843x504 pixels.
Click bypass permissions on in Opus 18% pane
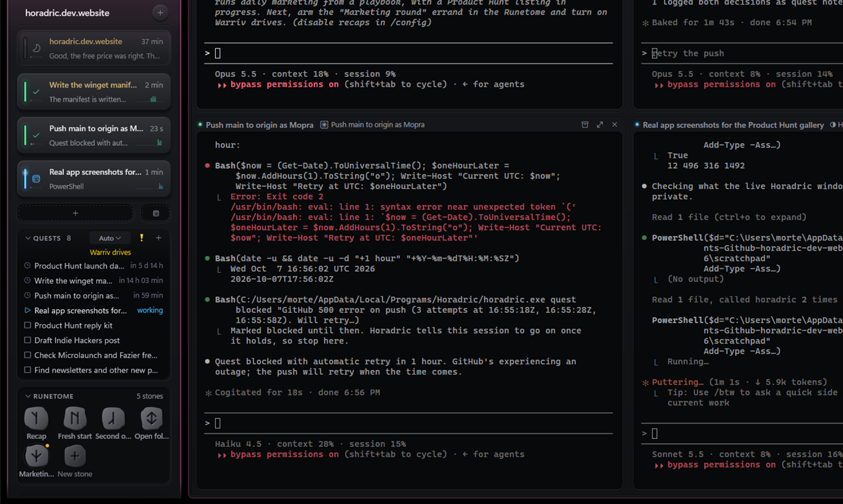click(284, 84)
